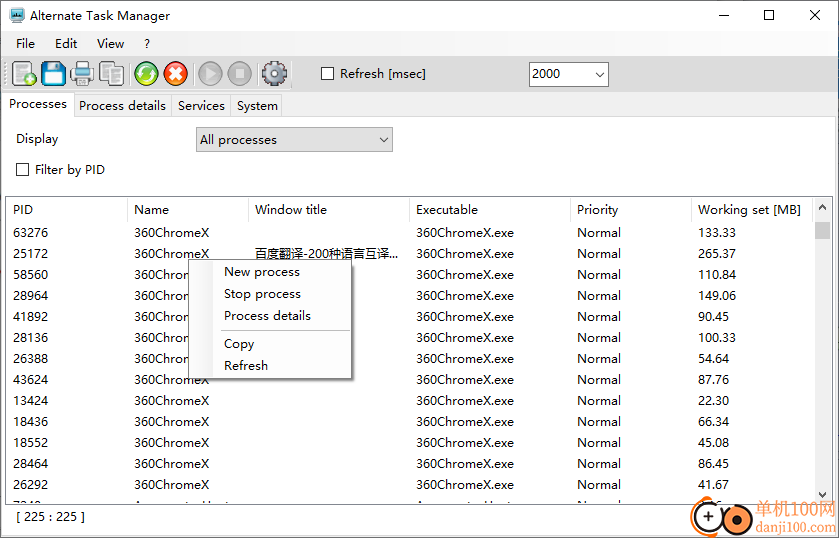The height and width of the screenshot is (538, 839).
Task: Sort by the Priority column header
Action: point(631,210)
